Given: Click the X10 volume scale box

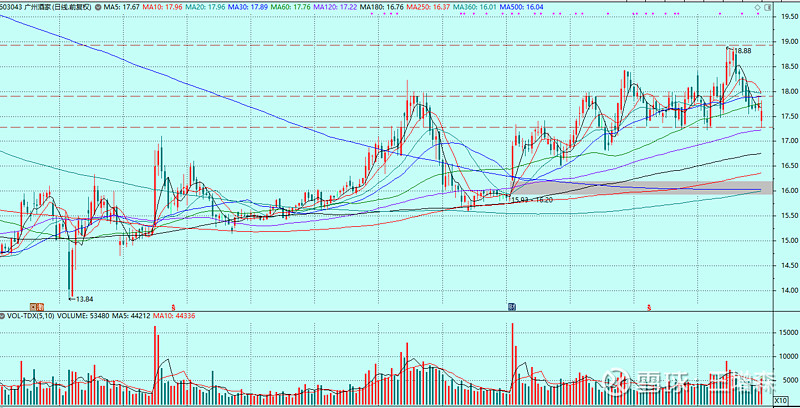Looking at the screenshot, I should [781, 400].
